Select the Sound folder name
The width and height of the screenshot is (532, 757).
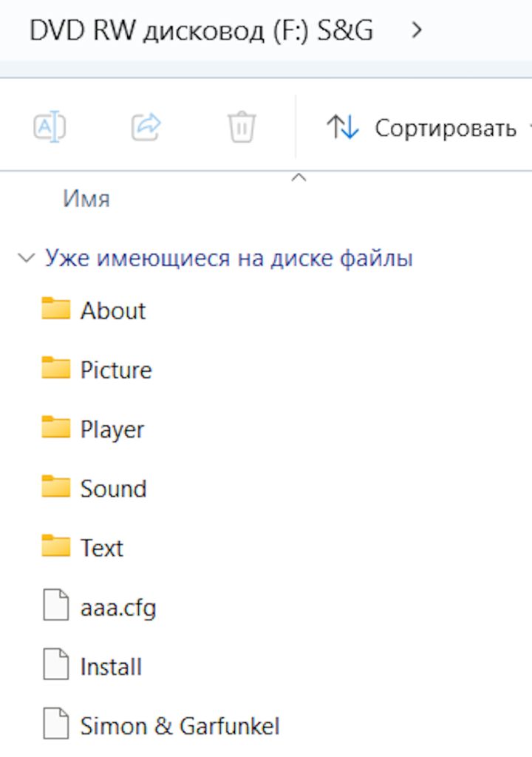tap(114, 489)
